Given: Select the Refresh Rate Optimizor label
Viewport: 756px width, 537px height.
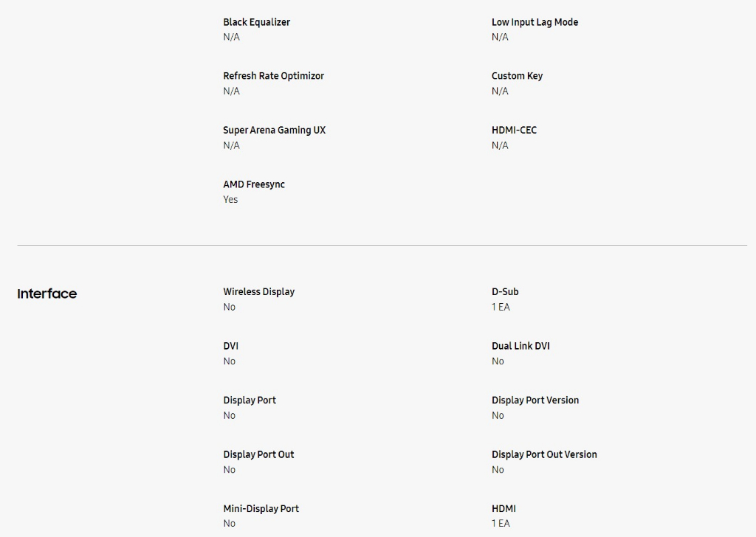Looking at the screenshot, I should [273, 76].
